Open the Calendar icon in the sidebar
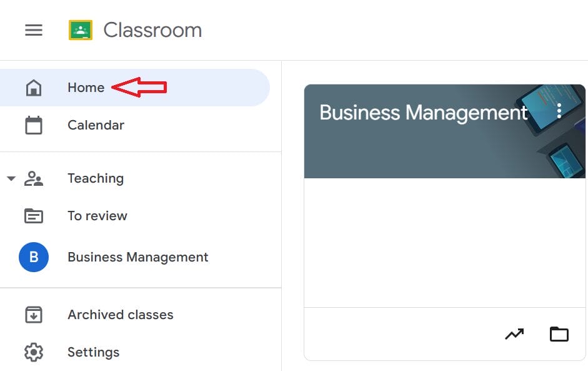588x371 pixels. [34, 125]
